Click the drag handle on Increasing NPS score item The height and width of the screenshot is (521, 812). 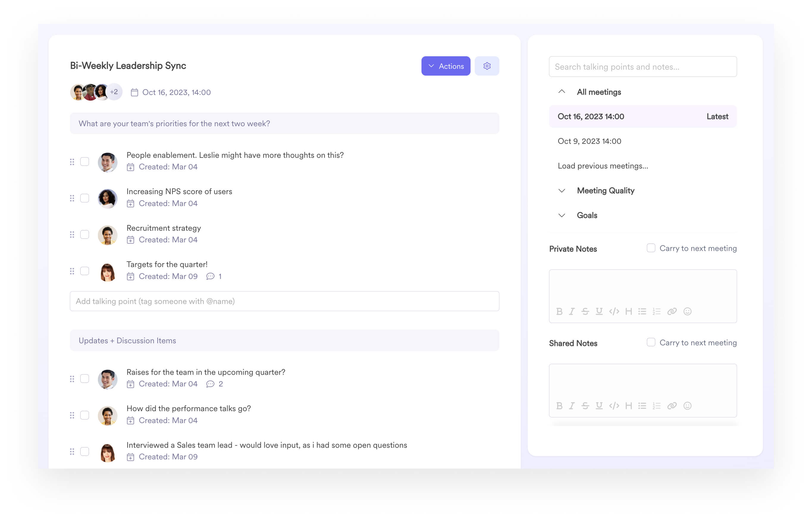(72, 198)
